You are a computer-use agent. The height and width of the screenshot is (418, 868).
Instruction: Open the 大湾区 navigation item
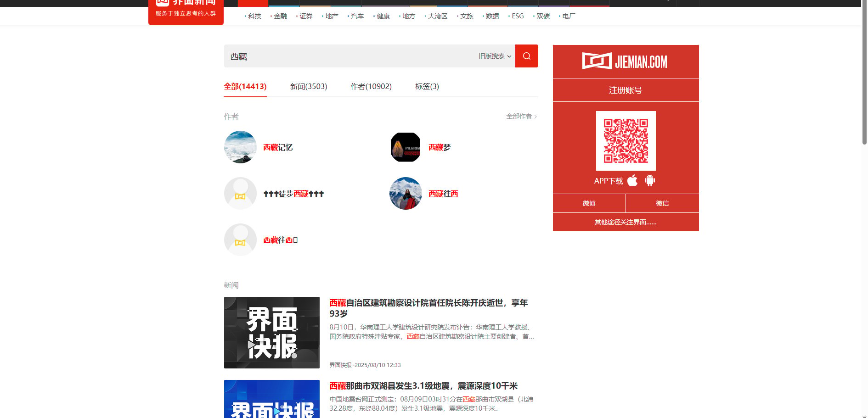(438, 16)
